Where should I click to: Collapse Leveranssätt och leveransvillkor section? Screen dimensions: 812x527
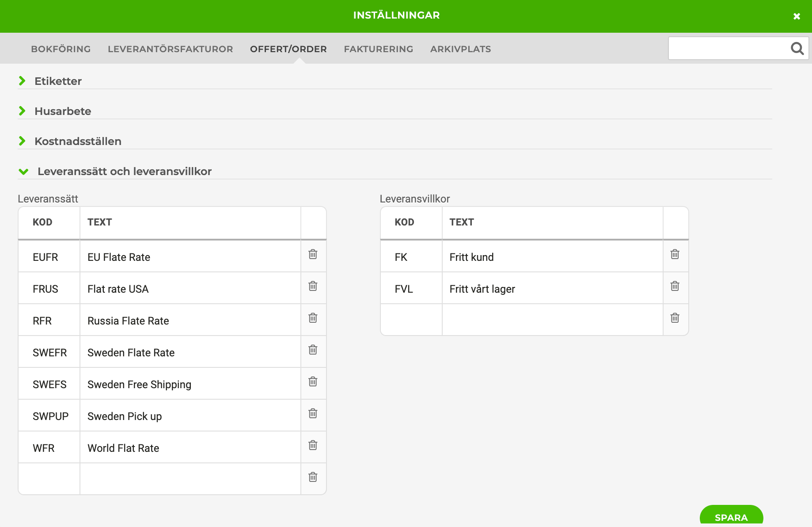[x=124, y=171]
